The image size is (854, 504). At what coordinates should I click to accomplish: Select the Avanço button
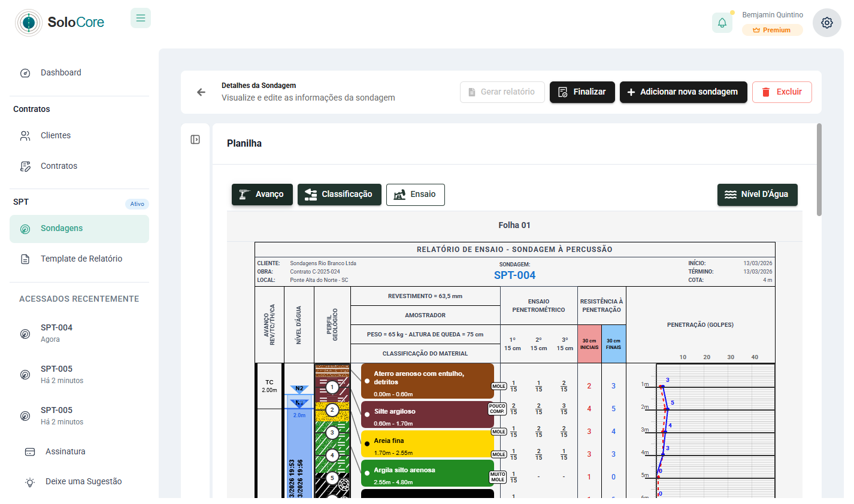tap(262, 195)
